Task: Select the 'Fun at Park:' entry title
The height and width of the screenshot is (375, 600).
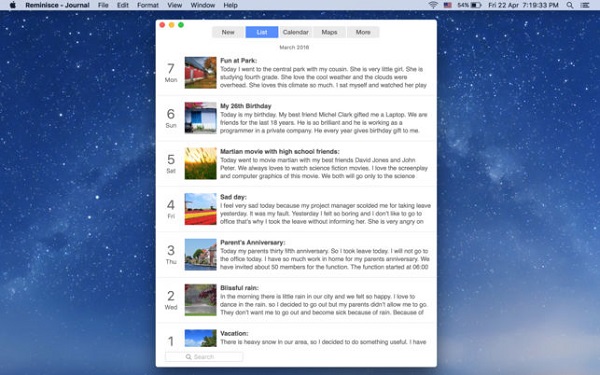Action: point(238,60)
